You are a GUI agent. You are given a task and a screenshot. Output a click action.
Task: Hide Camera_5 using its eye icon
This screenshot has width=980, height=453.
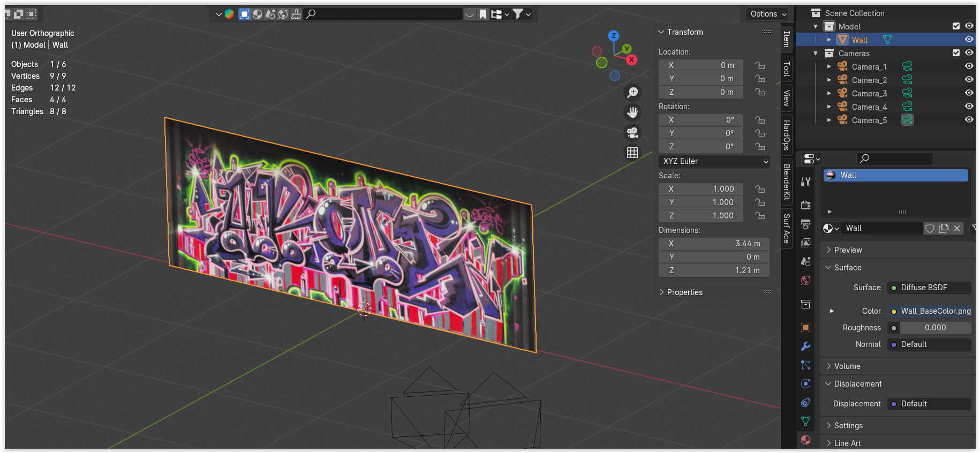coord(969,120)
